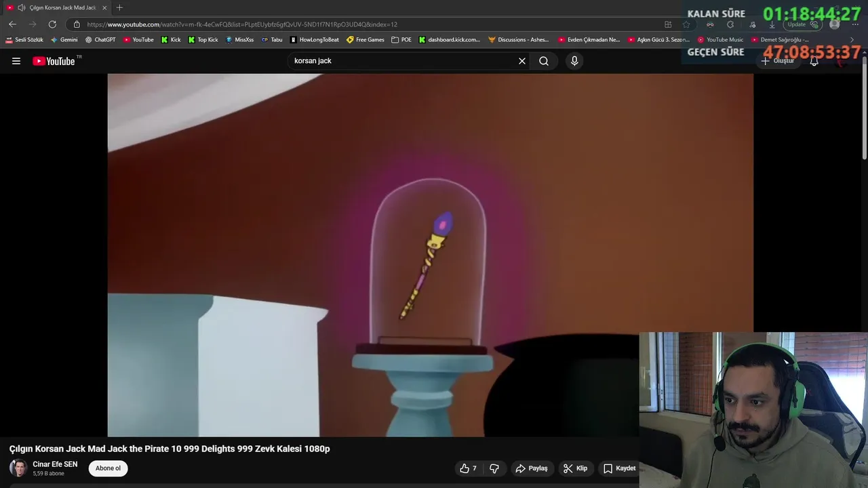The image size is (868, 488).
Task: Show more bookmarks with the overflow chevron
Action: [852, 40]
